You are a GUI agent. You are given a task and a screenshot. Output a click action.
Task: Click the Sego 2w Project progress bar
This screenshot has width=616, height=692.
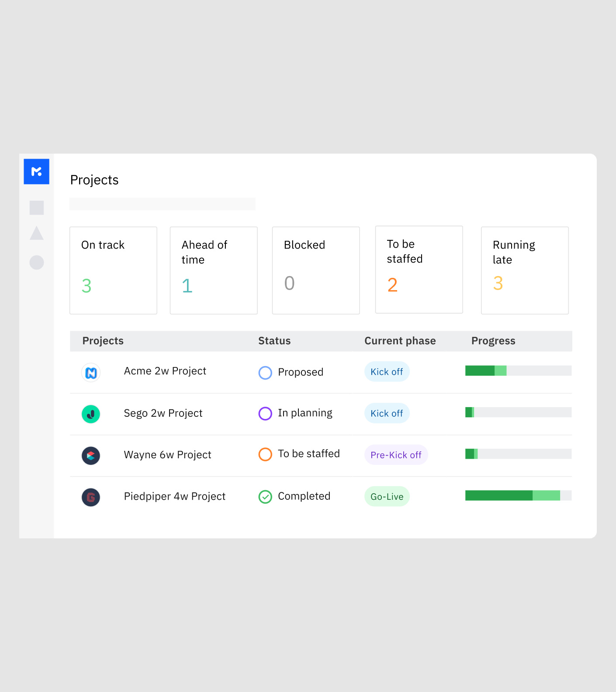[x=518, y=412]
